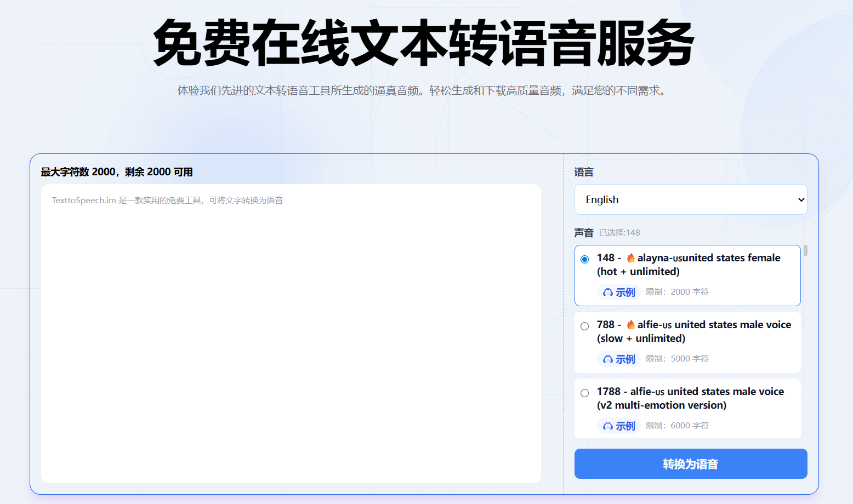This screenshot has height=504, width=853.
Task: Select the 788 alfie-us slow voice radio
Action: (x=584, y=326)
